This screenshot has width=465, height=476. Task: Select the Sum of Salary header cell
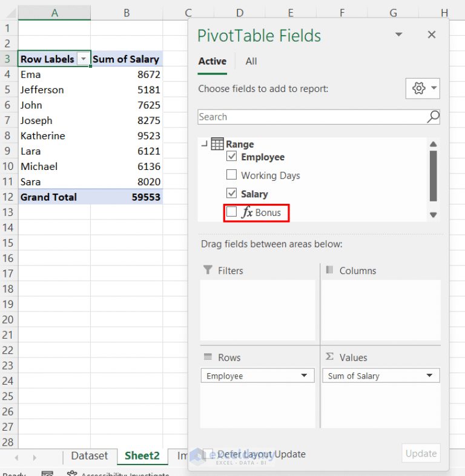pyautogui.click(x=127, y=59)
